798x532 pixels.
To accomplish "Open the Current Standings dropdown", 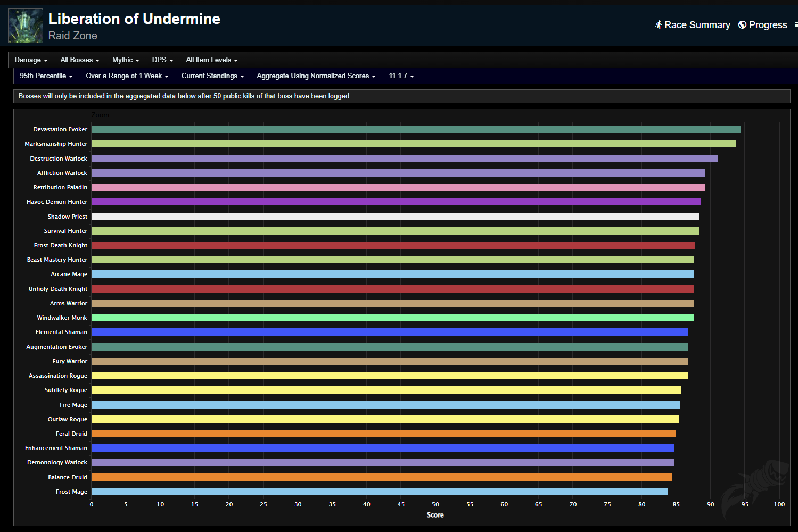I will pyautogui.click(x=212, y=76).
